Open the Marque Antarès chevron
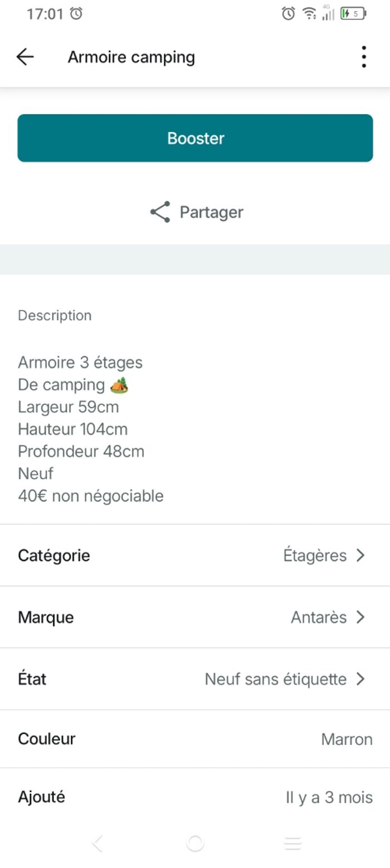390x868 pixels. 360,617
